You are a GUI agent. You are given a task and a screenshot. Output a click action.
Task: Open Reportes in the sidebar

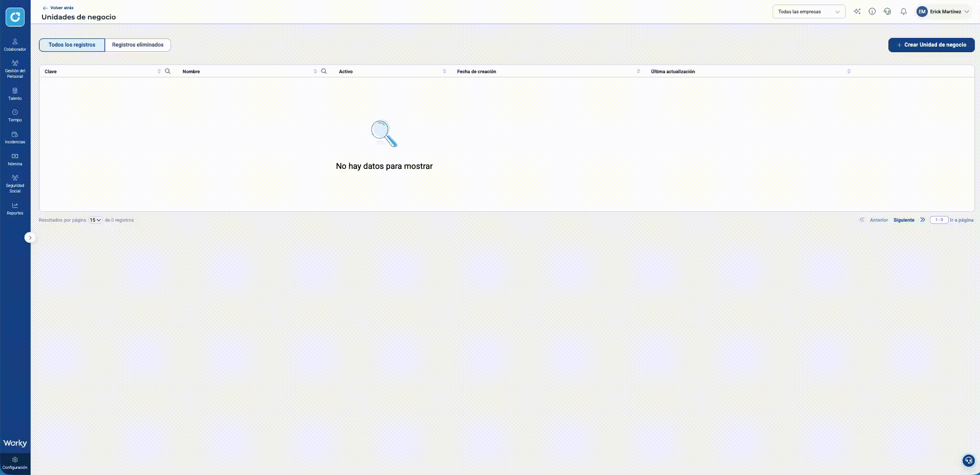tap(15, 209)
